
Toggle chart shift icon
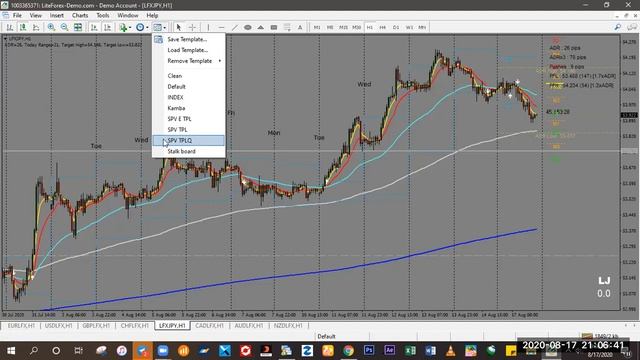[107, 27]
